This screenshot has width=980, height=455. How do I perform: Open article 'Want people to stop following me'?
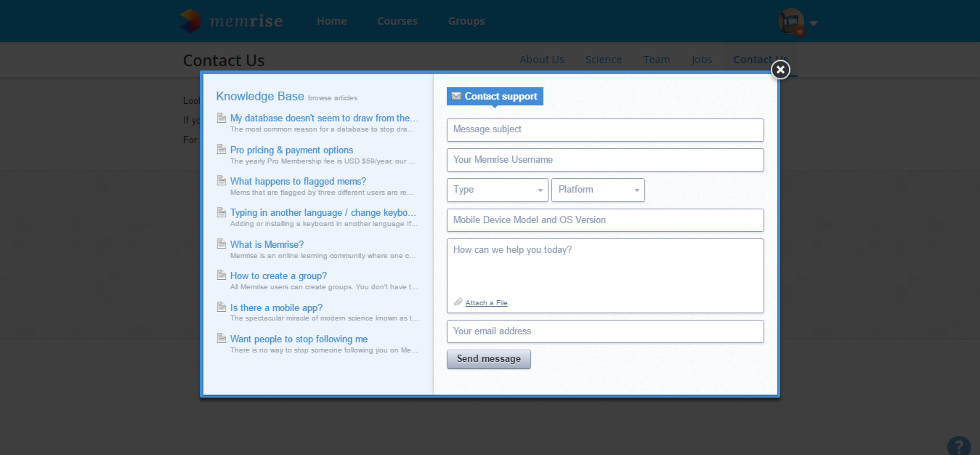point(299,339)
